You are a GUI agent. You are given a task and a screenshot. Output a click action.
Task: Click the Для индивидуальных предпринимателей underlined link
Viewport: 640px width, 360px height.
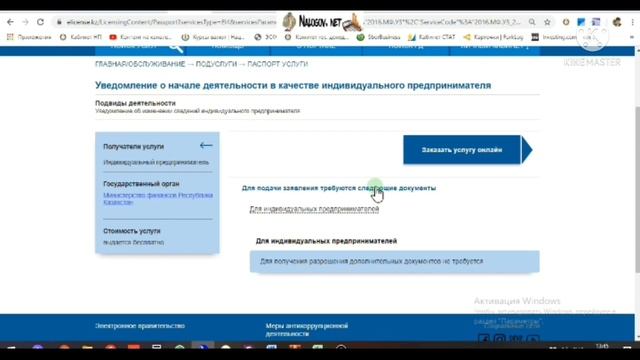pos(314,209)
